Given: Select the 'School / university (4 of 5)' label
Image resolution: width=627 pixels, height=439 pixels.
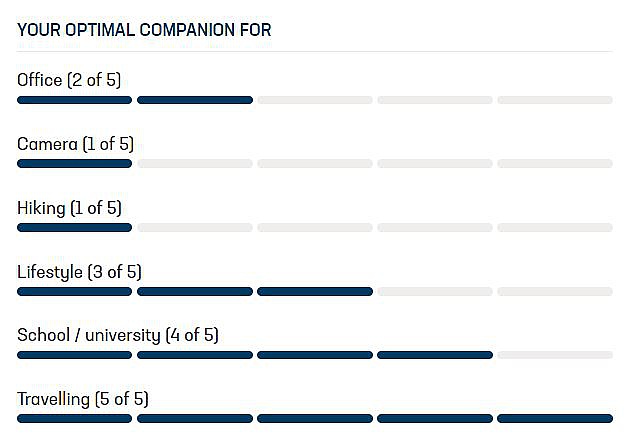Looking at the screenshot, I should pyautogui.click(x=118, y=335).
